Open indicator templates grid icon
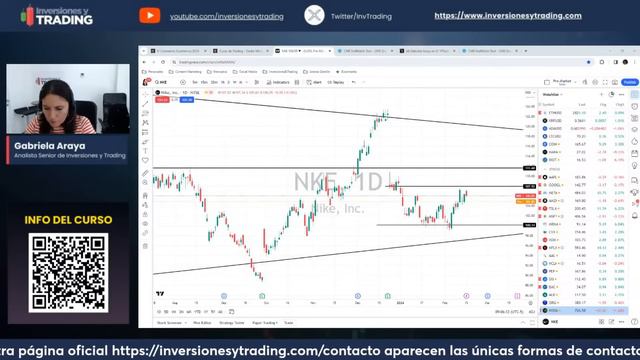This screenshot has width=640, height=360. click(x=297, y=82)
